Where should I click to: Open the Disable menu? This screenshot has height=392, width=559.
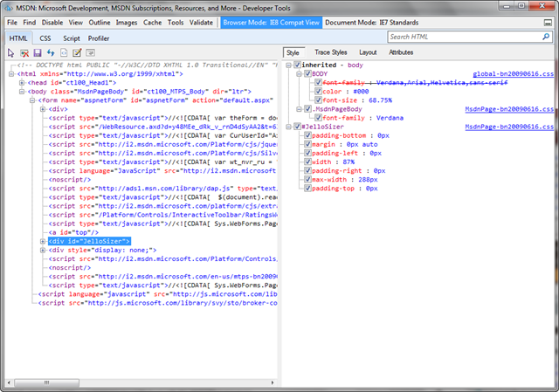[52, 23]
